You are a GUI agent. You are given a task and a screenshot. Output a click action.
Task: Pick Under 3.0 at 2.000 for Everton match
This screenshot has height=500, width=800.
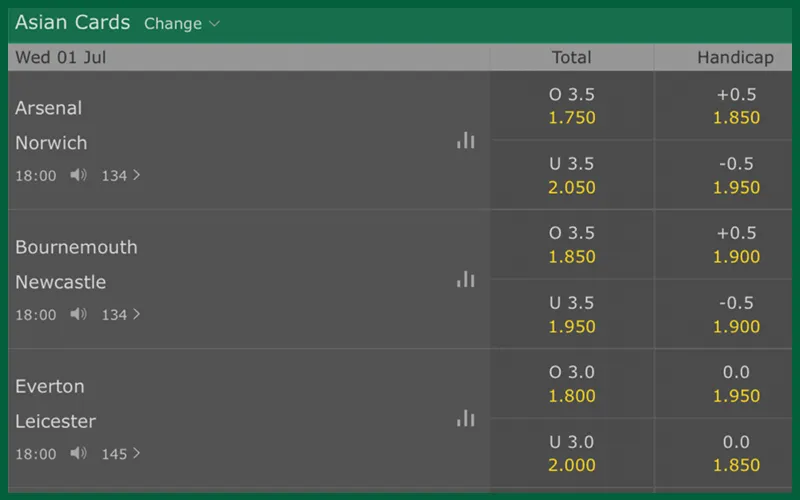click(572, 453)
